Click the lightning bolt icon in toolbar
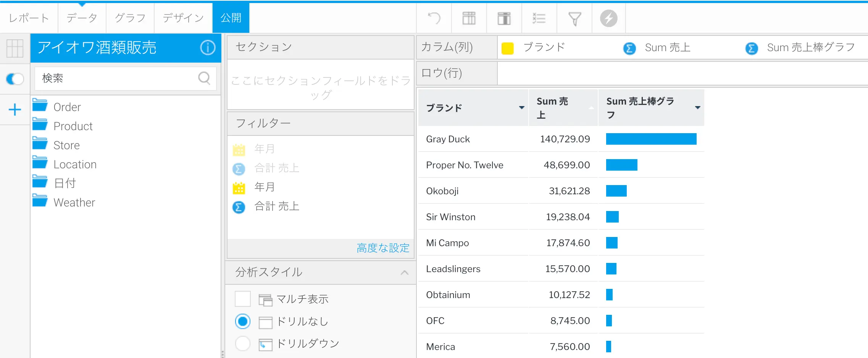The width and height of the screenshot is (868, 358). [608, 18]
